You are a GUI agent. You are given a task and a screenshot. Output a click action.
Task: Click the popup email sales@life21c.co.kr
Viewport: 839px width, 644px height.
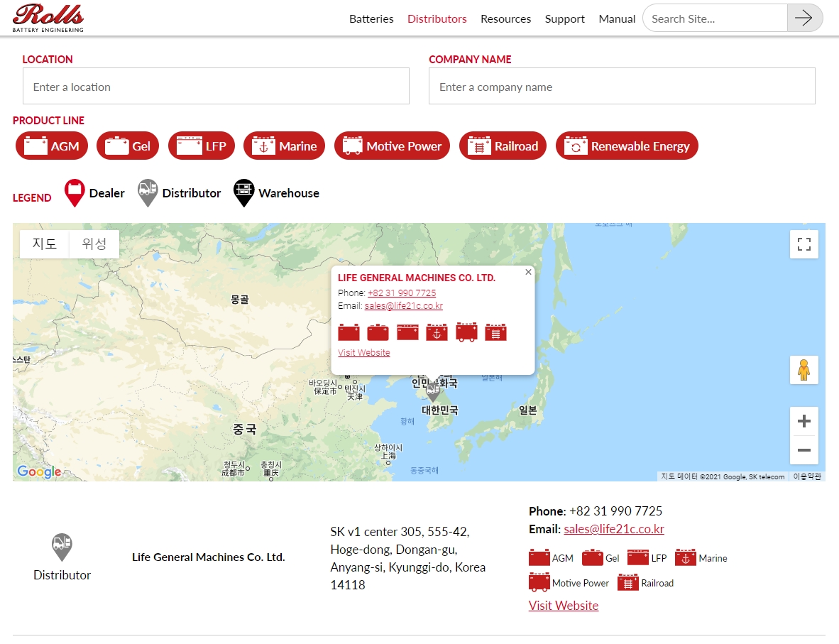[x=403, y=306]
